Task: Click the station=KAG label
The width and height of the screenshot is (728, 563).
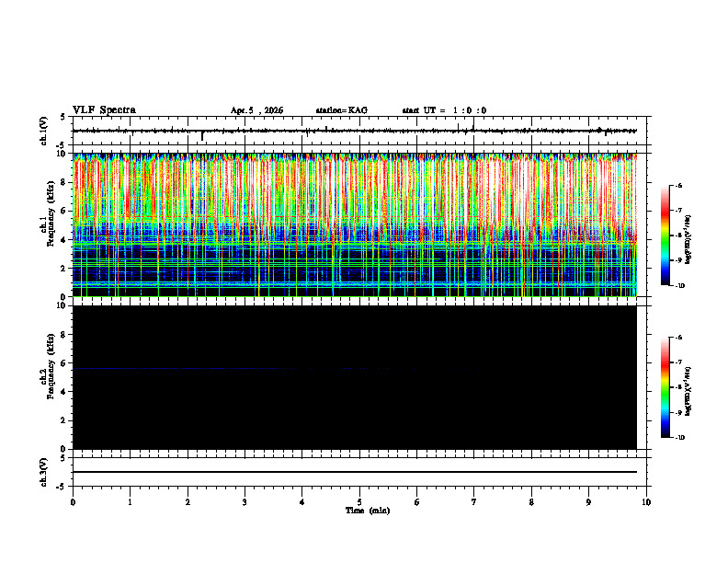Action: tap(341, 110)
